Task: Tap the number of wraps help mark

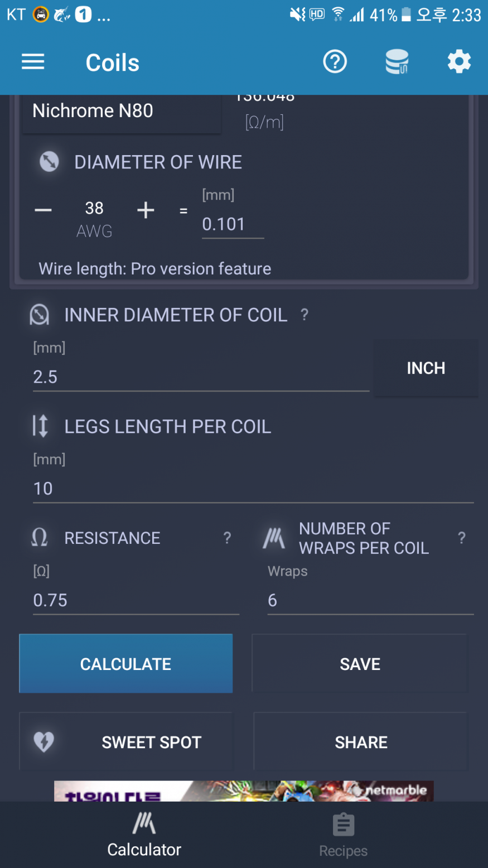Action: pos(462,538)
